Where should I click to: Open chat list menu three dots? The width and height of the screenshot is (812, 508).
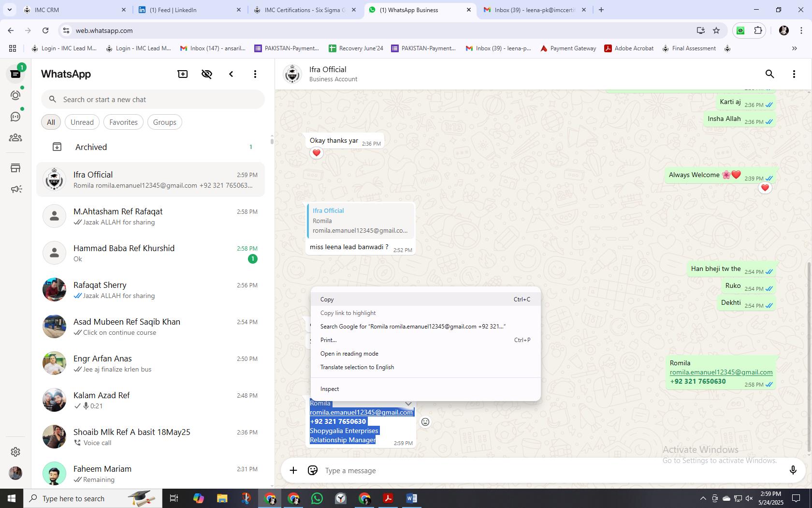click(x=255, y=74)
